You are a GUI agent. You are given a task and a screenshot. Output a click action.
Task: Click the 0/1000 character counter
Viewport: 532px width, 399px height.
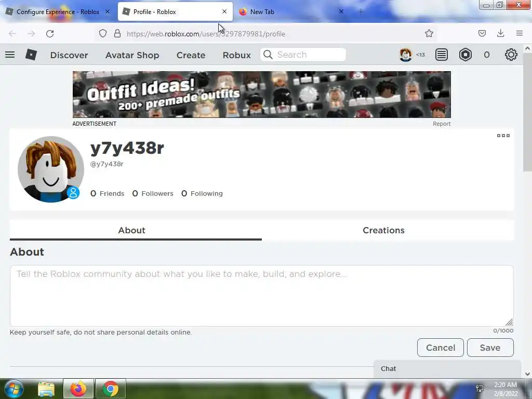tap(503, 331)
